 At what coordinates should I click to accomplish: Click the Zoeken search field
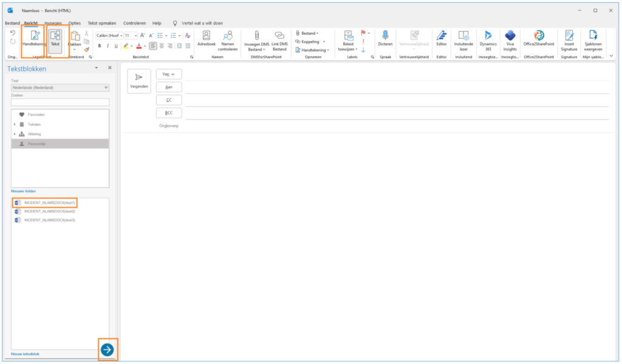point(60,102)
